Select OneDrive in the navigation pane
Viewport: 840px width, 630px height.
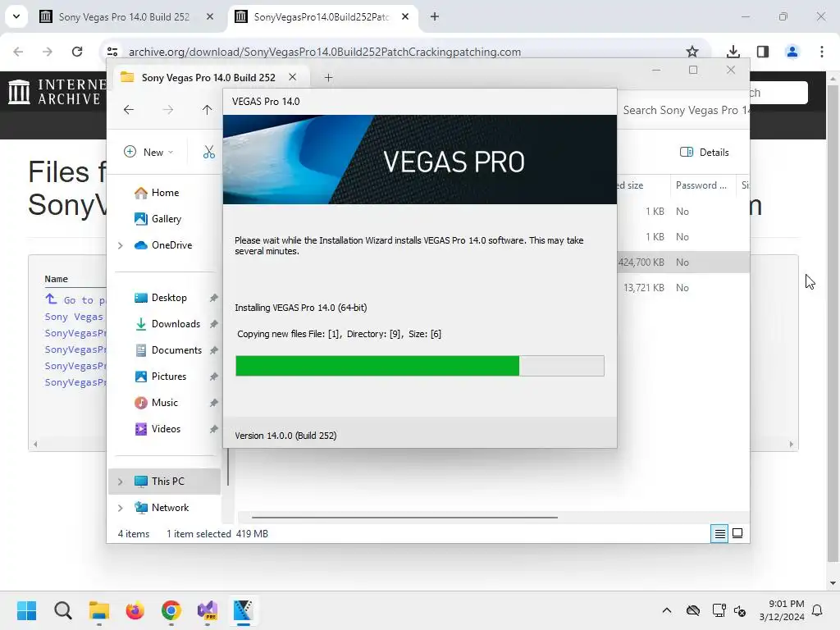pos(163,244)
